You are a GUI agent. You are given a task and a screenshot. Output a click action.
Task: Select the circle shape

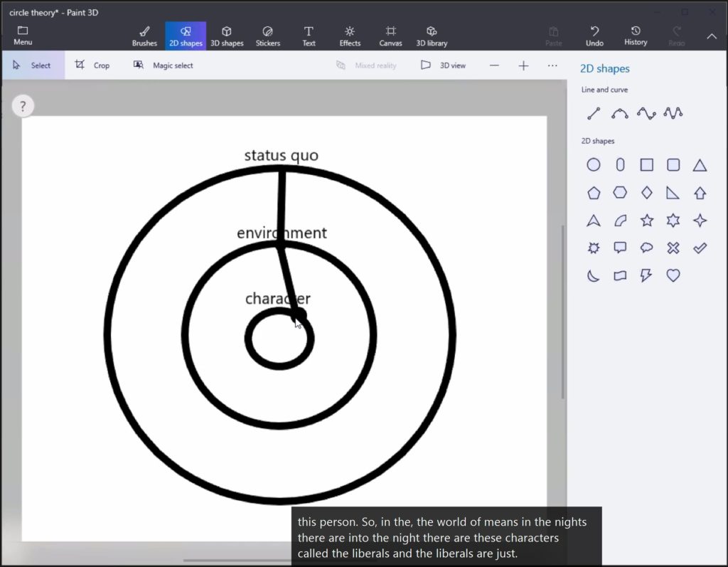pyautogui.click(x=594, y=165)
